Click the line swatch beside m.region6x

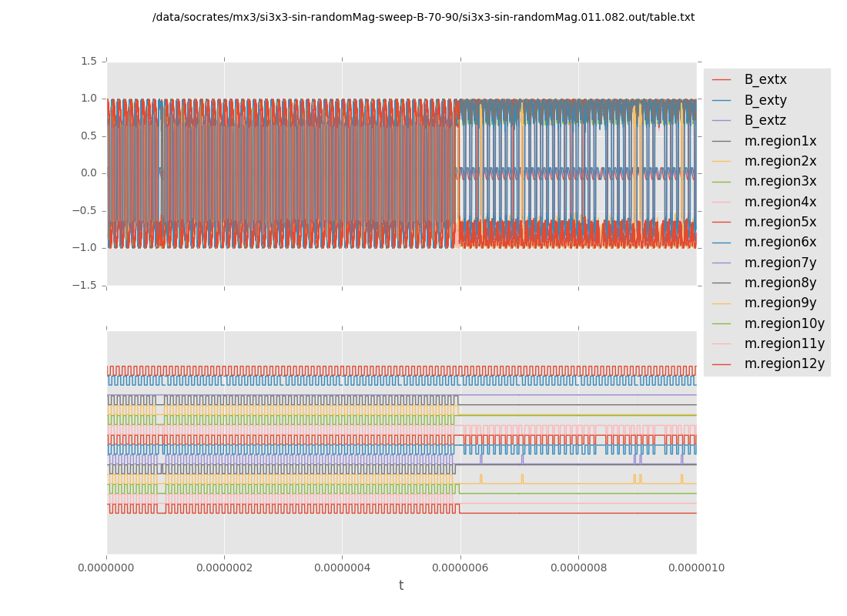click(x=721, y=243)
